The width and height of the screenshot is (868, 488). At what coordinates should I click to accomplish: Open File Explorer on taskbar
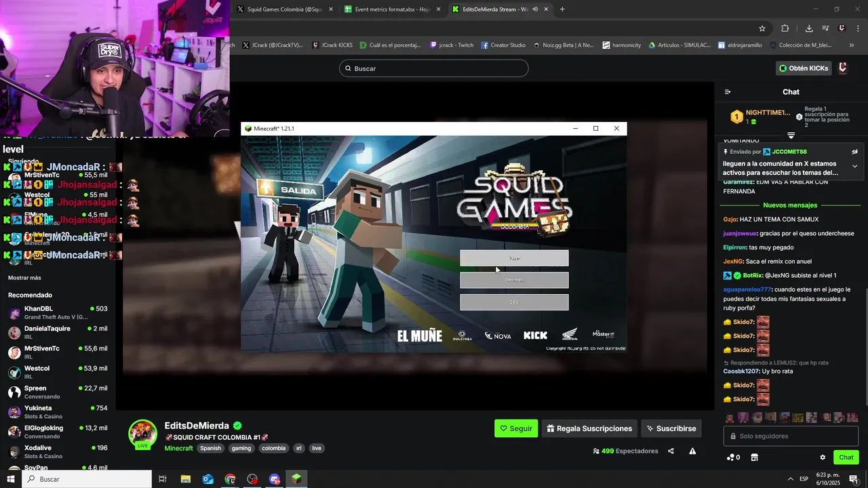coord(186,479)
